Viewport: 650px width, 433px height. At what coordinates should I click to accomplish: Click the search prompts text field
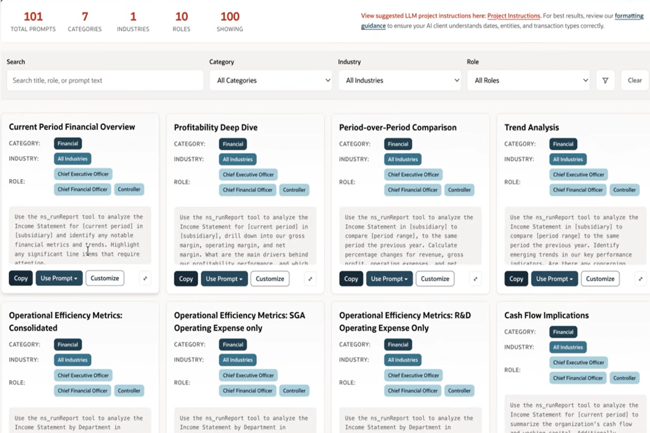click(105, 80)
